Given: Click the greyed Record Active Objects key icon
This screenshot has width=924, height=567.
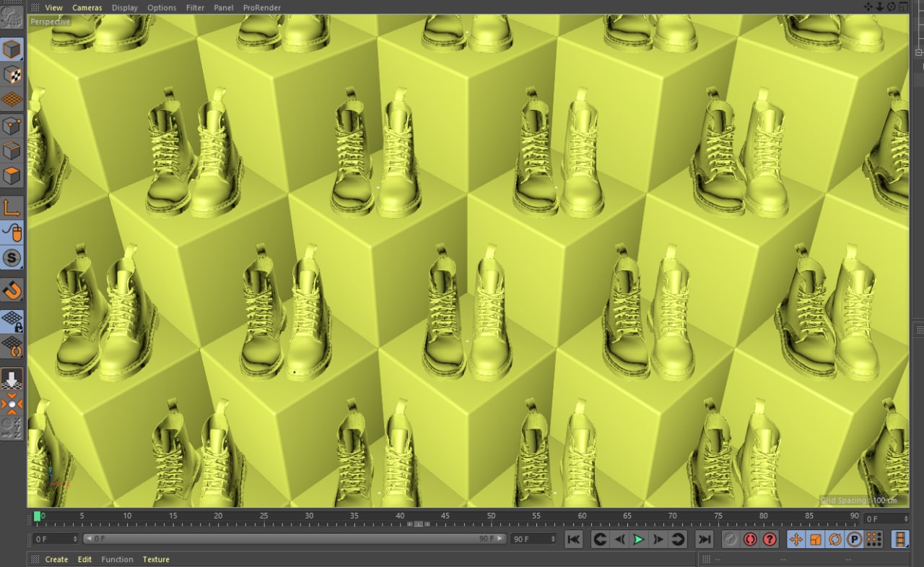Looking at the screenshot, I should click(x=731, y=539).
